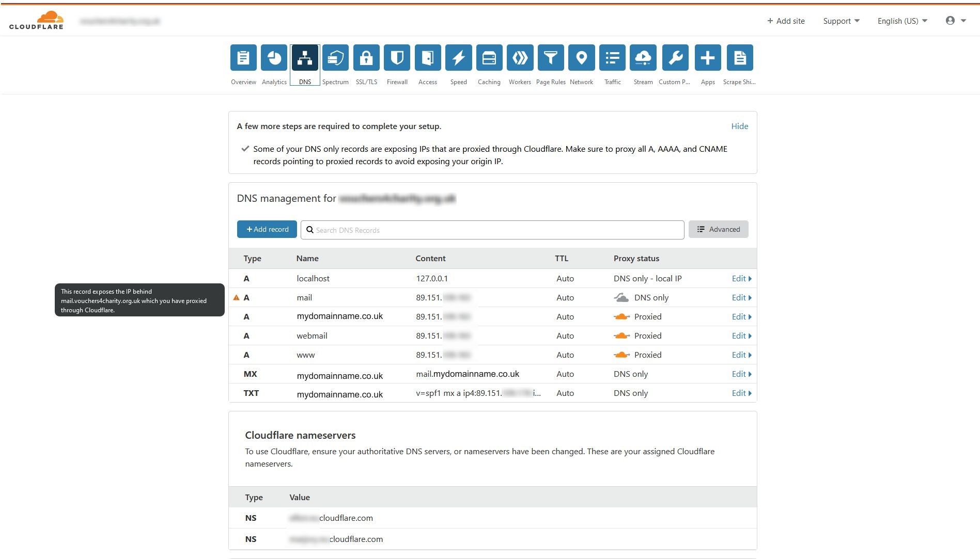Click the 127.0.0.1 content cell

432,278
